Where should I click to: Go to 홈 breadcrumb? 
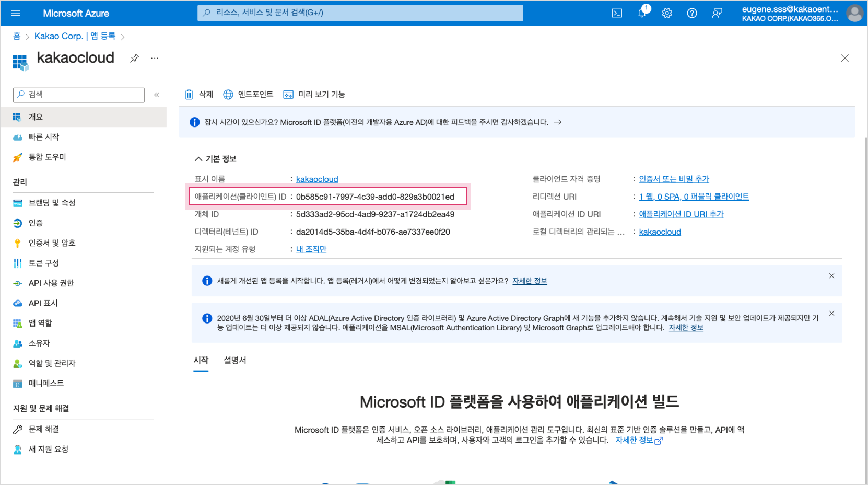pos(17,36)
